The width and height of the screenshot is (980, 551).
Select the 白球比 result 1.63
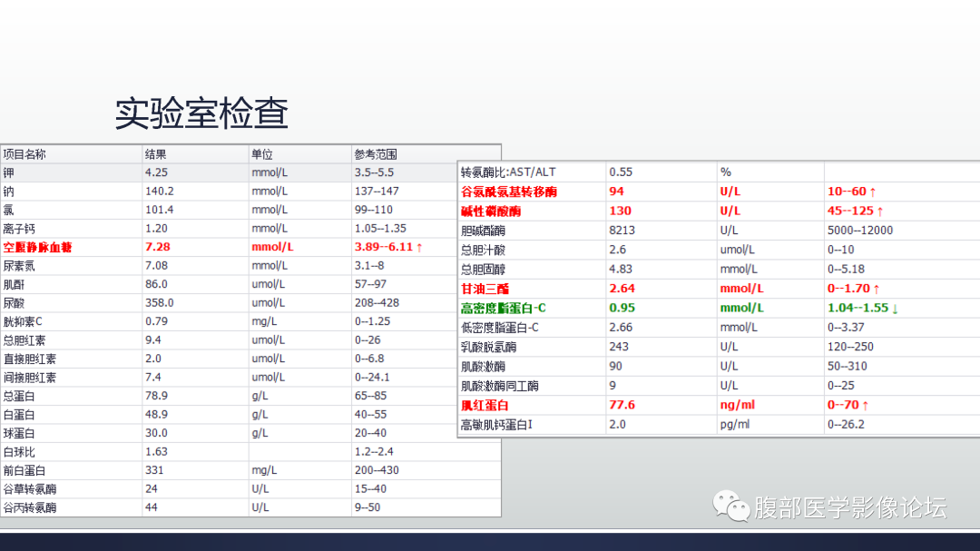(x=156, y=452)
